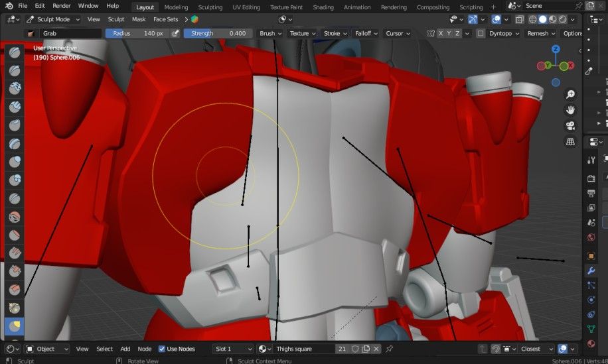
Task: Click the viewport zoom magnifier gizmo
Action: 570,94
